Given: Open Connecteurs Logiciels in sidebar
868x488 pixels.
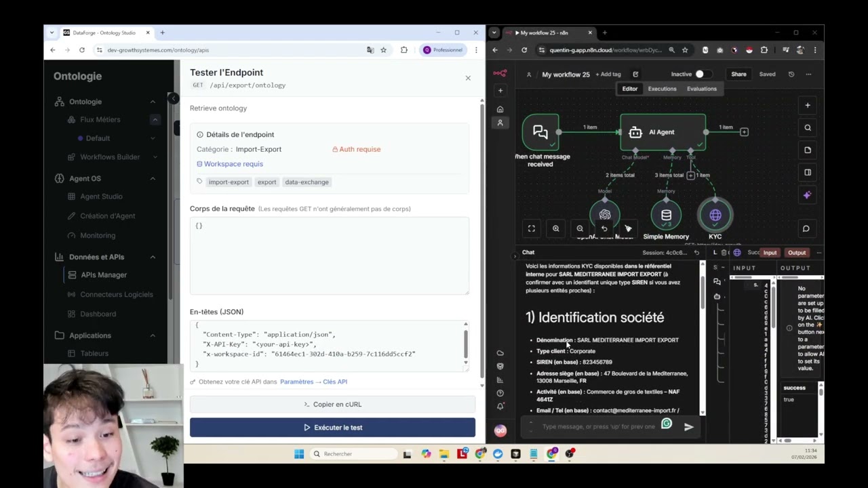Looking at the screenshot, I should pyautogui.click(x=116, y=295).
